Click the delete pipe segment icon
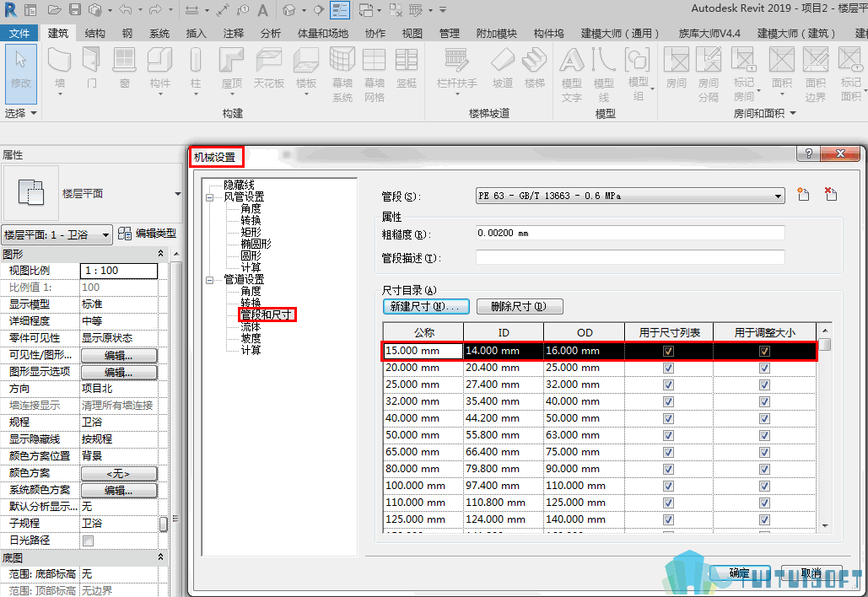The height and width of the screenshot is (597, 868). (831, 194)
